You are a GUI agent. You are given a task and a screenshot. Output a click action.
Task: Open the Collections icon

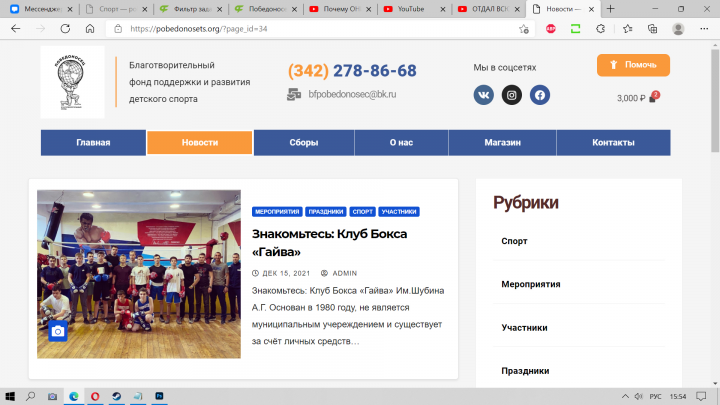[652, 28]
